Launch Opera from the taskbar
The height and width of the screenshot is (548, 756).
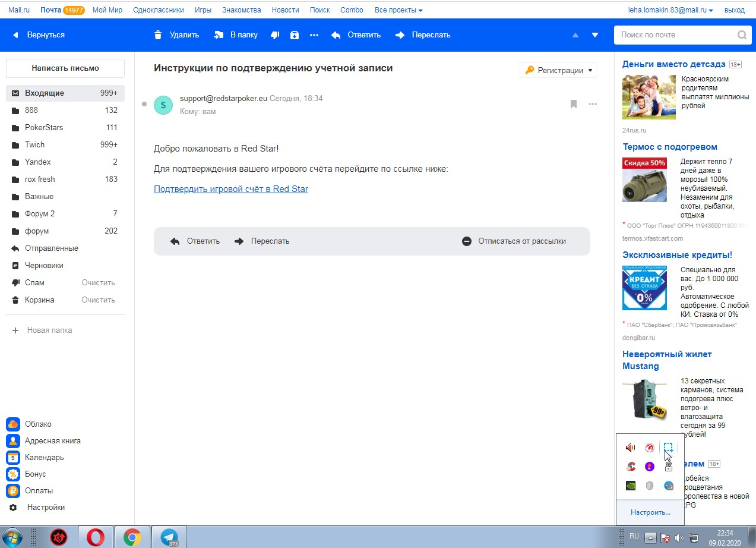pyautogui.click(x=95, y=537)
